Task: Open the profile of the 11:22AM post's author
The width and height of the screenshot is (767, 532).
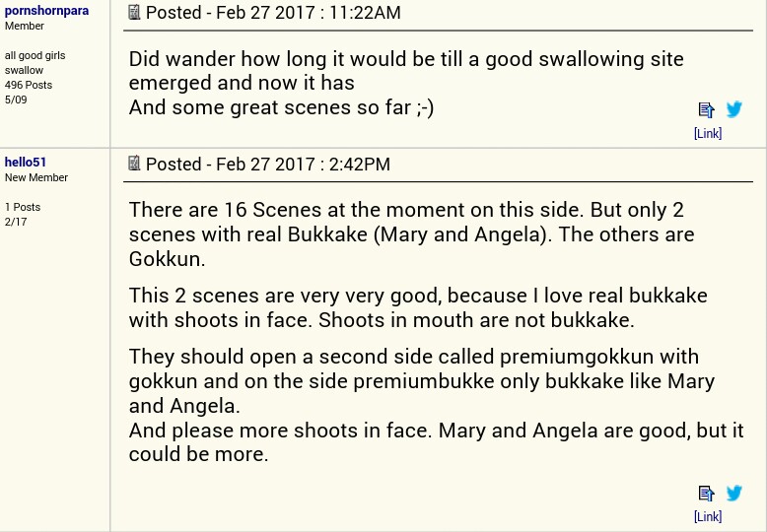Action: [46, 10]
